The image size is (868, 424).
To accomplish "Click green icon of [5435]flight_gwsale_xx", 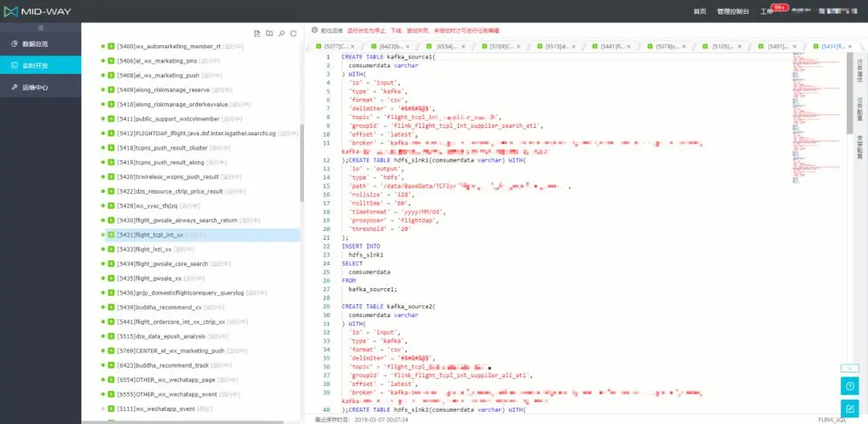I will (x=111, y=278).
